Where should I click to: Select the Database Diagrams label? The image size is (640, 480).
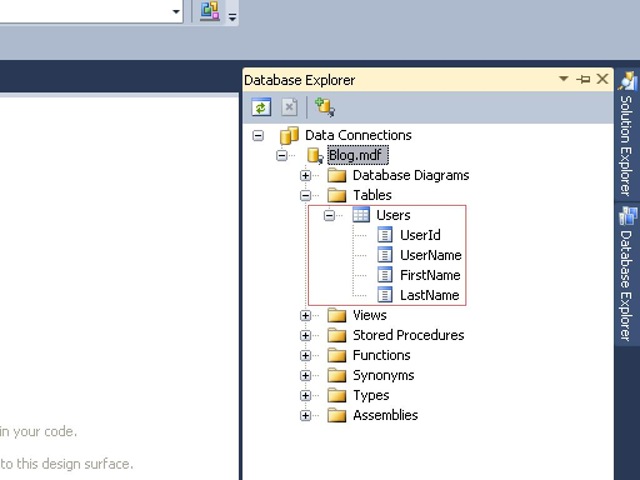tap(411, 175)
